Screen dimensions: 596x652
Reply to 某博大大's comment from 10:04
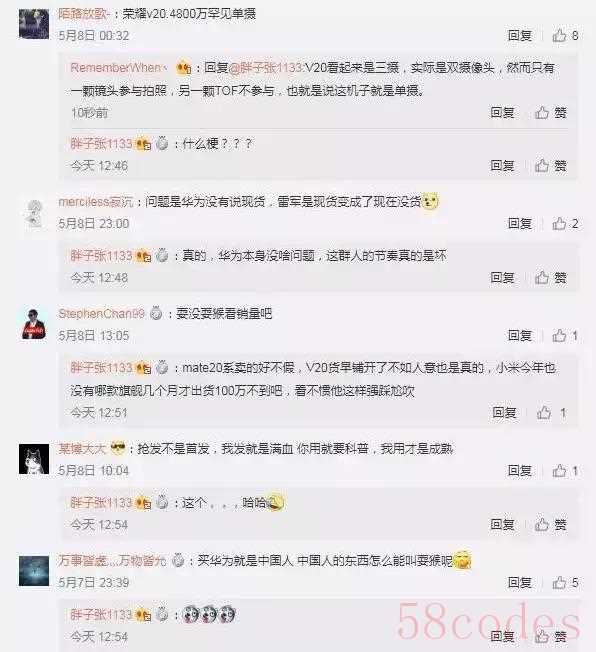pyautogui.click(x=519, y=471)
